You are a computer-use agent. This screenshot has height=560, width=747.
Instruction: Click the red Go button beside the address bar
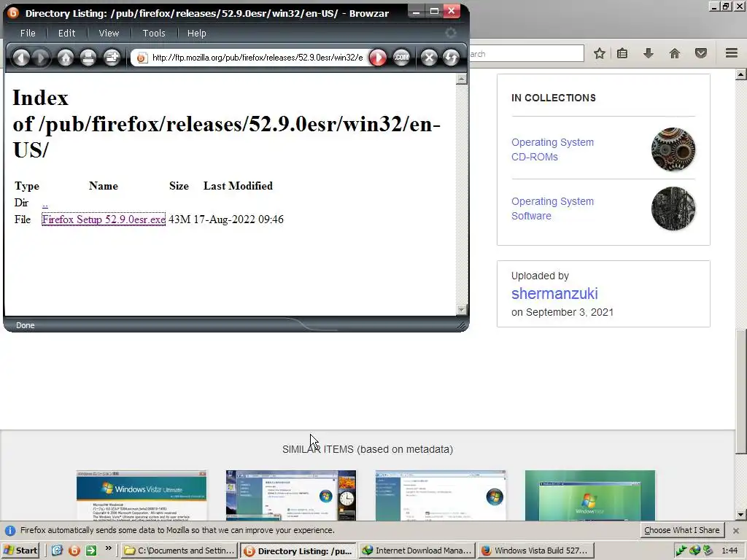coord(378,58)
